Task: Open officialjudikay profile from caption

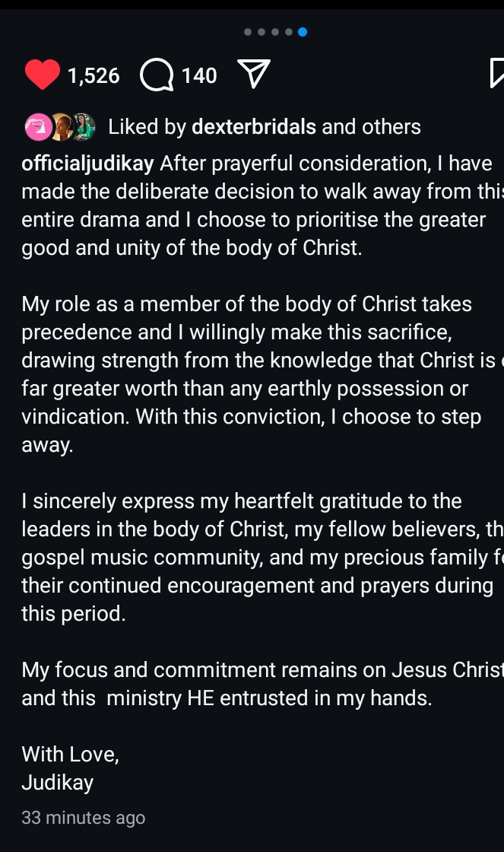Action: pyautogui.click(x=87, y=164)
